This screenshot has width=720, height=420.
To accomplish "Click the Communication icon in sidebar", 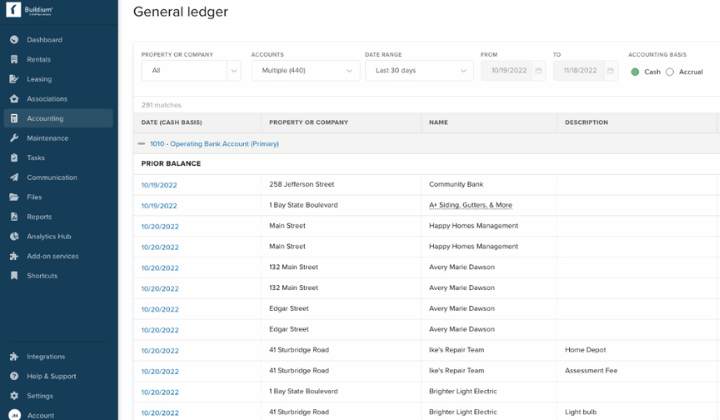I will [x=14, y=177].
